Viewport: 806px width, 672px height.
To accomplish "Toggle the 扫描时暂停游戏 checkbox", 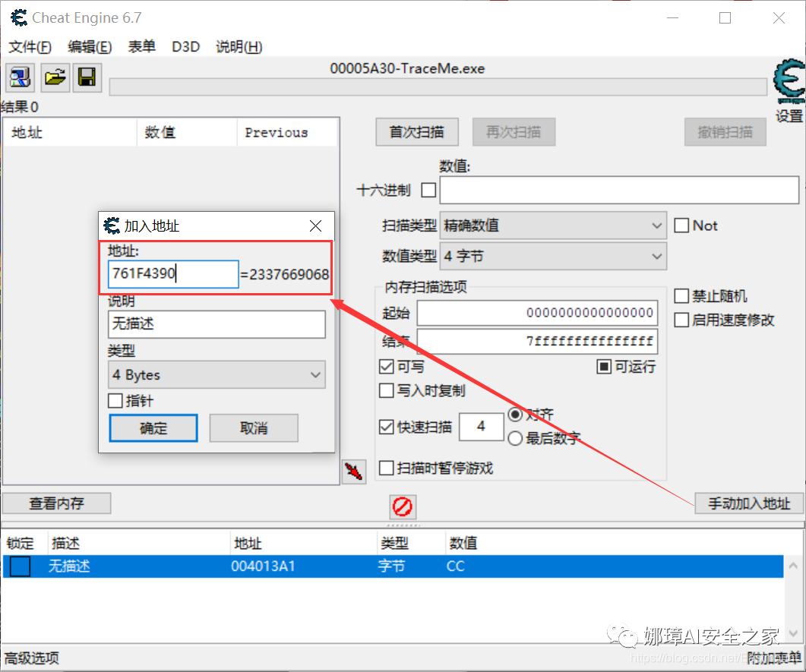I will pyautogui.click(x=387, y=468).
